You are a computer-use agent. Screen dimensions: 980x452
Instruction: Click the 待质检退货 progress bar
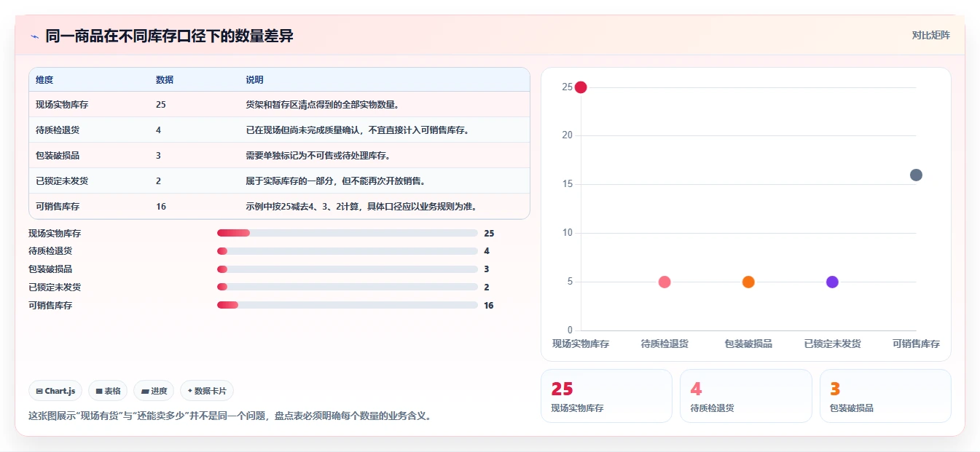(348, 251)
